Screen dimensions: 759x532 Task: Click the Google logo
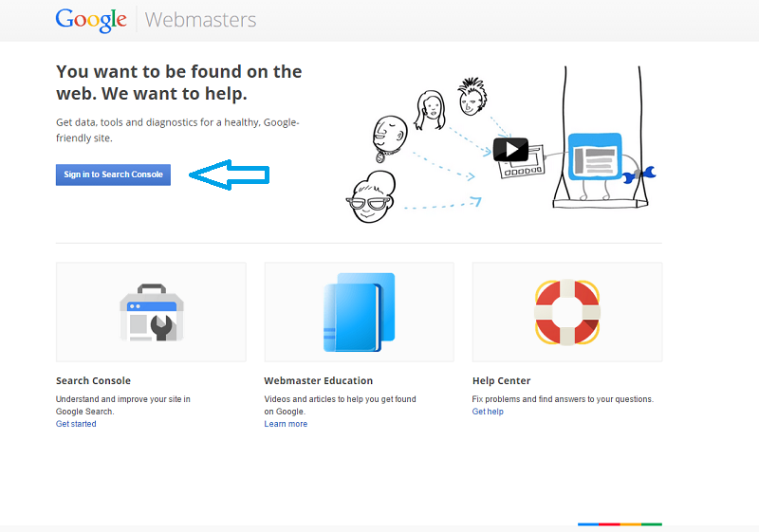91,20
